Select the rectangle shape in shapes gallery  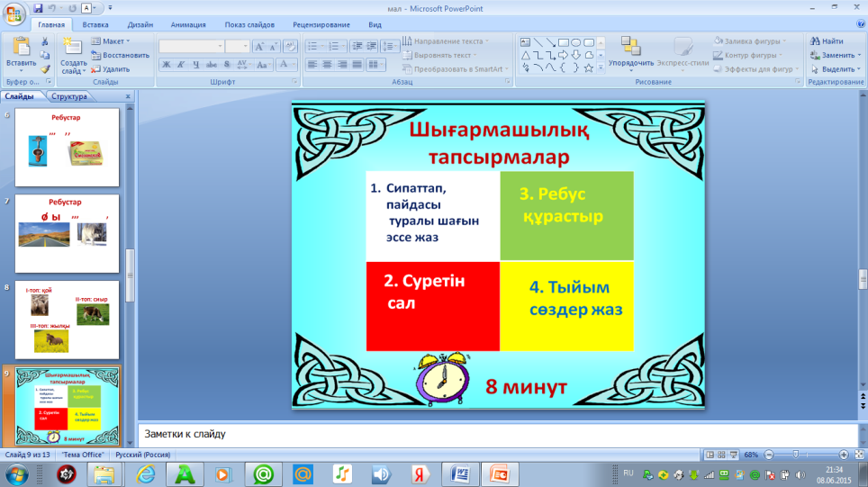coord(564,42)
